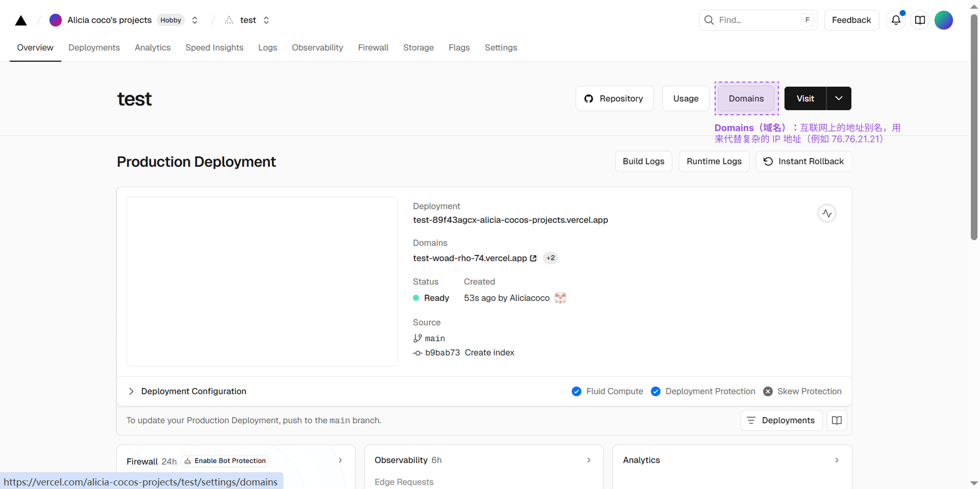The width and height of the screenshot is (980, 489).
Task: Click the Repository button
Action: click(615, 98)
